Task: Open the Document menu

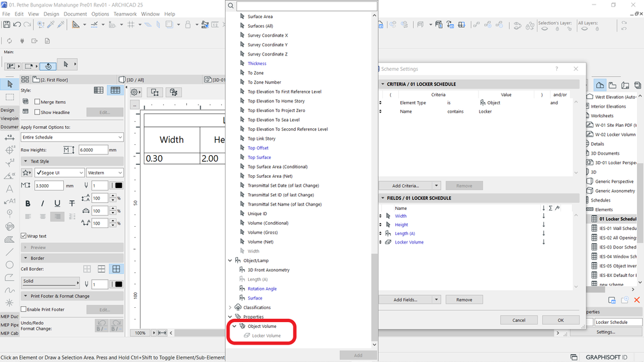Action: click(x=75, y=14)
